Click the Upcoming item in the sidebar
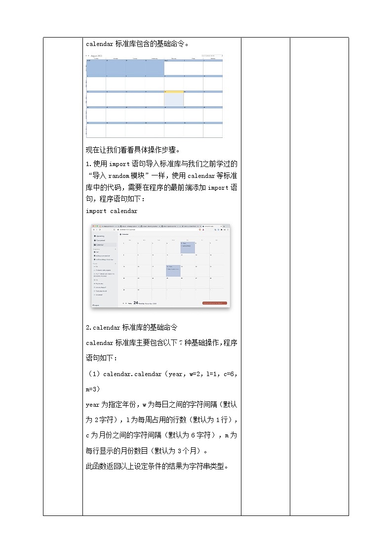Screen dimensions: 392x555 click(100, 236)
